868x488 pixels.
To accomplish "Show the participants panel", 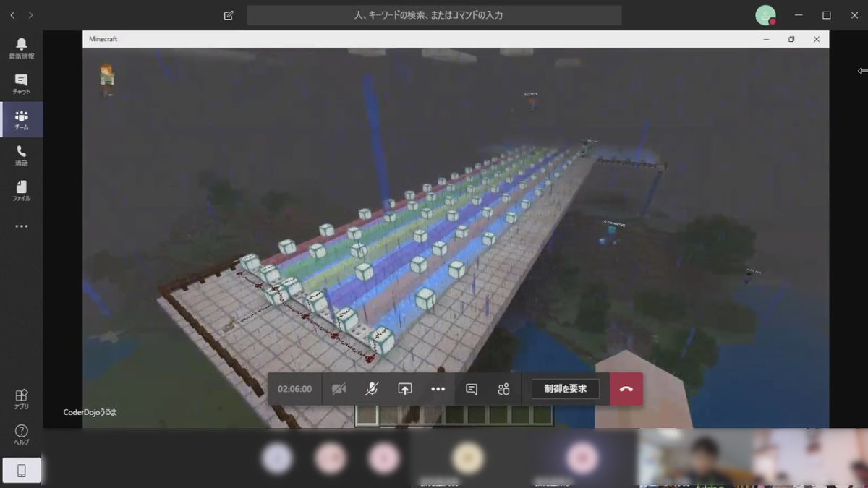I will coord(504,389).
